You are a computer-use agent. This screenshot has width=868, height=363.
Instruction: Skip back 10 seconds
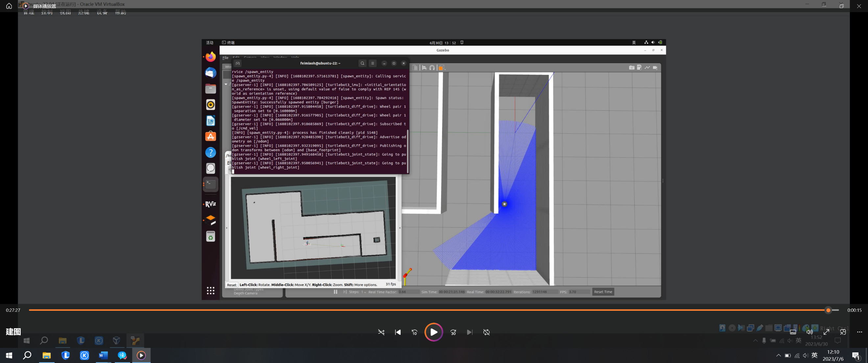[x=414, y=332]
